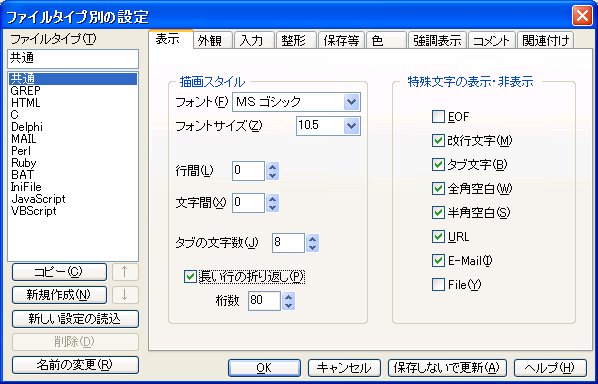Select HTML in file type list
598x384 pixels.
point(73,103)
